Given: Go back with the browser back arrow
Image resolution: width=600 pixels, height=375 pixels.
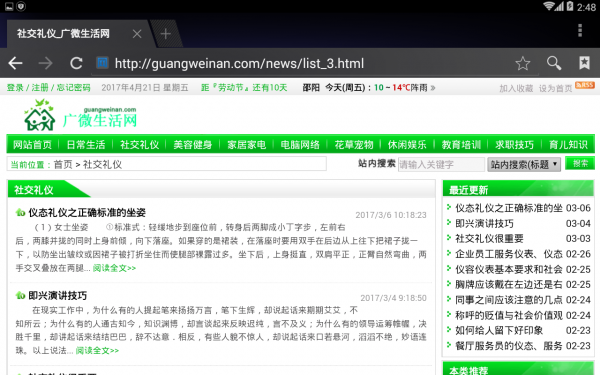Looking at the screenshot, I should 15,63.
